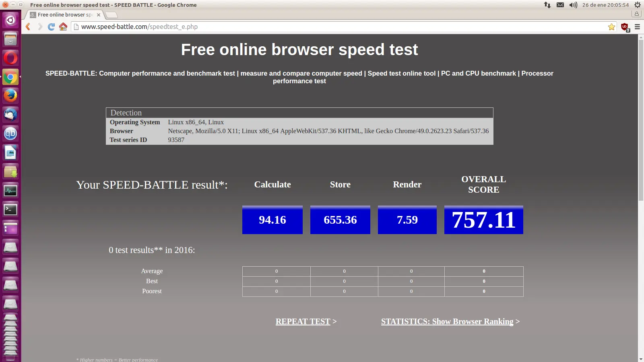Screen dimensions: 644x362
Task: Launch Firefox from the dock
Action: [10, 96]
